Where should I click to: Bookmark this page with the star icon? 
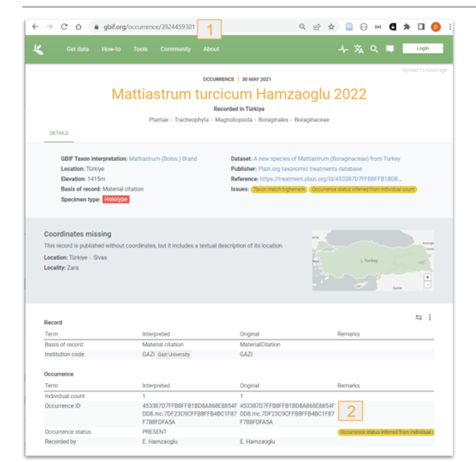tap(331, 27)
